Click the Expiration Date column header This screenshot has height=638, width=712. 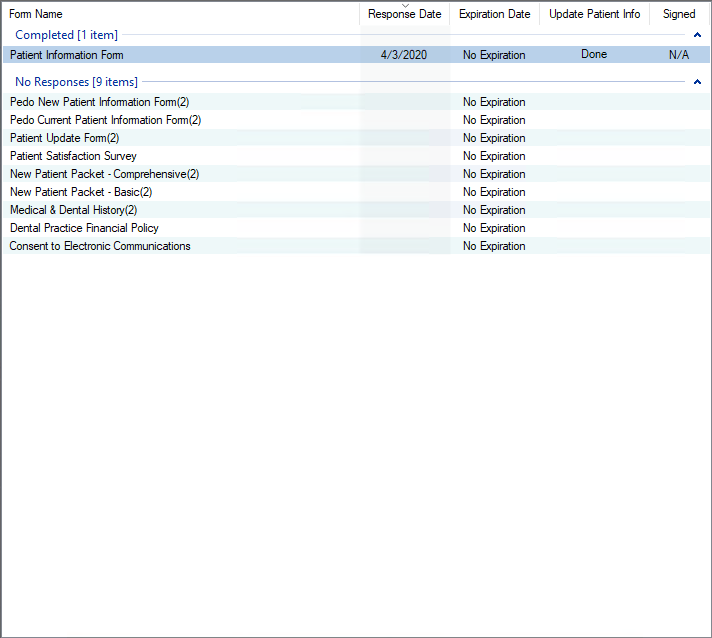pos(494,14)
